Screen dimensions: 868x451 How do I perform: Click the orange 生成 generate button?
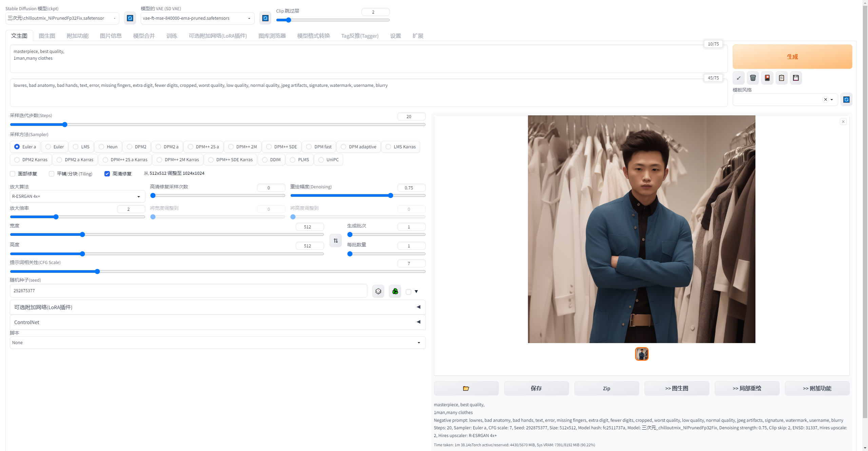coord(792,57)
